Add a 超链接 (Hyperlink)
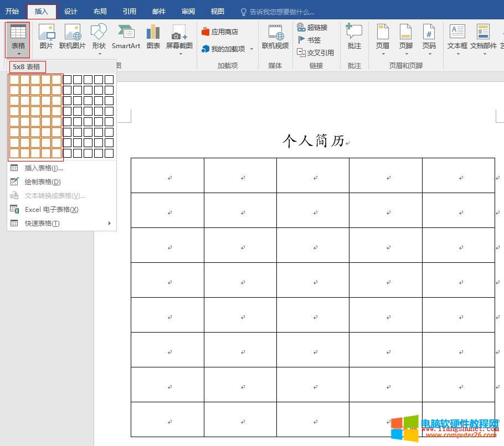Viewport: 504px width, 446px height. (314, 27)
